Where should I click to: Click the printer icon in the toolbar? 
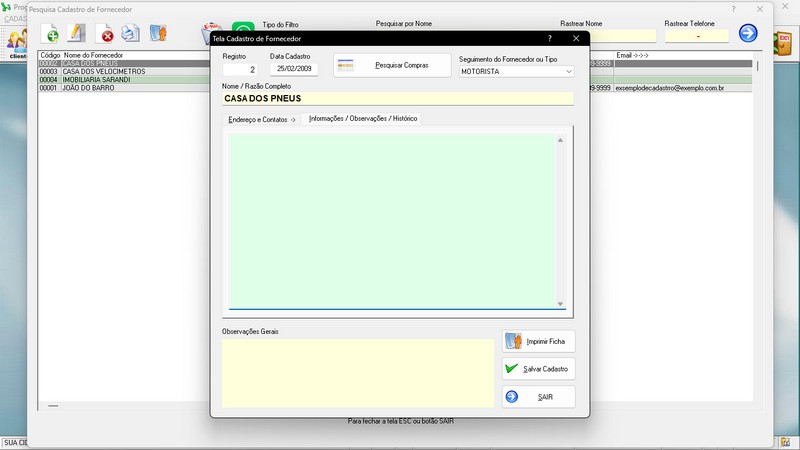(x=130, y=34)
